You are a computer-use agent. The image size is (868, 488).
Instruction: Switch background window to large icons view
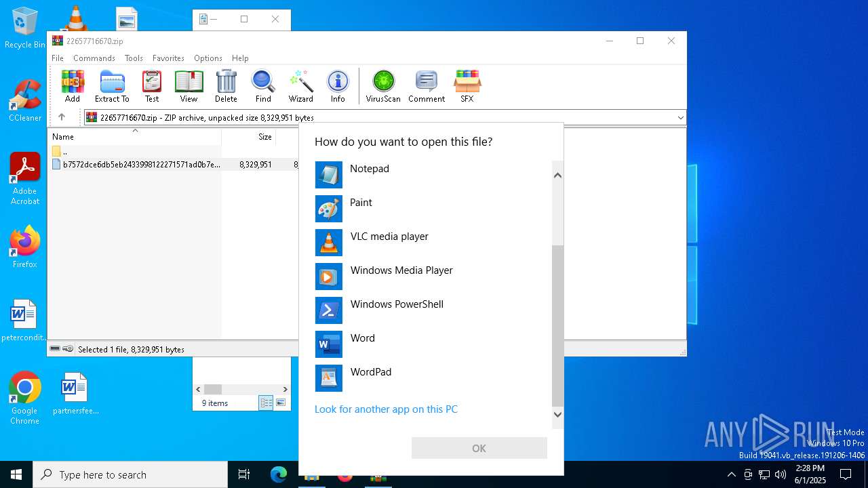pos(281,403)
